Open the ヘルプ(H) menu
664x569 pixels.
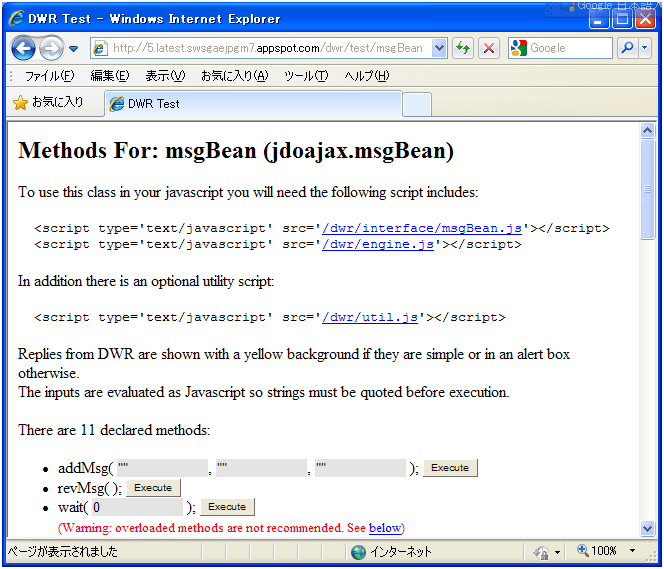tap(366, 76)
